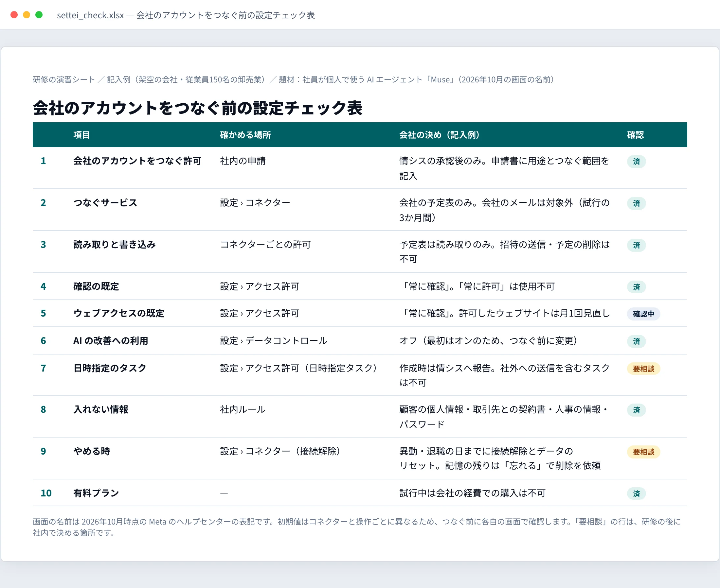Image resolution: width=720 pixels, height=588 pixels.
Task: Click the 済 badge in row 1
Action: point(636,162)
